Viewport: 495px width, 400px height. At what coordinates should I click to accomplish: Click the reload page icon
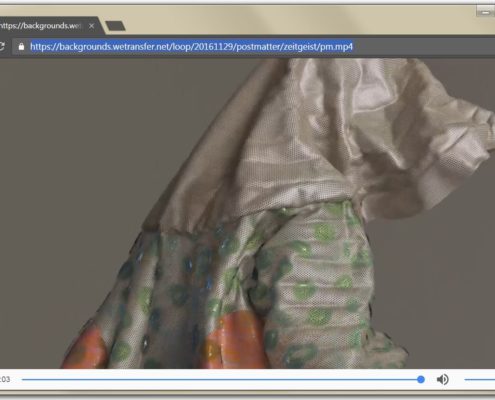coord(2,46)
